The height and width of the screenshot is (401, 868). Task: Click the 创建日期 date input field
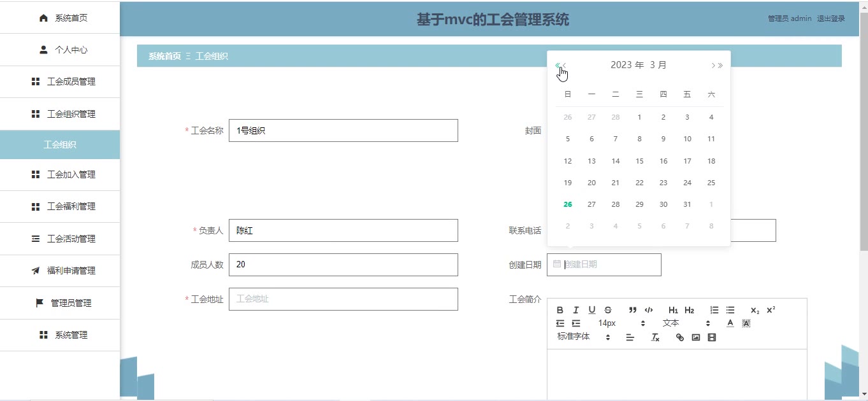click(604, 265)
